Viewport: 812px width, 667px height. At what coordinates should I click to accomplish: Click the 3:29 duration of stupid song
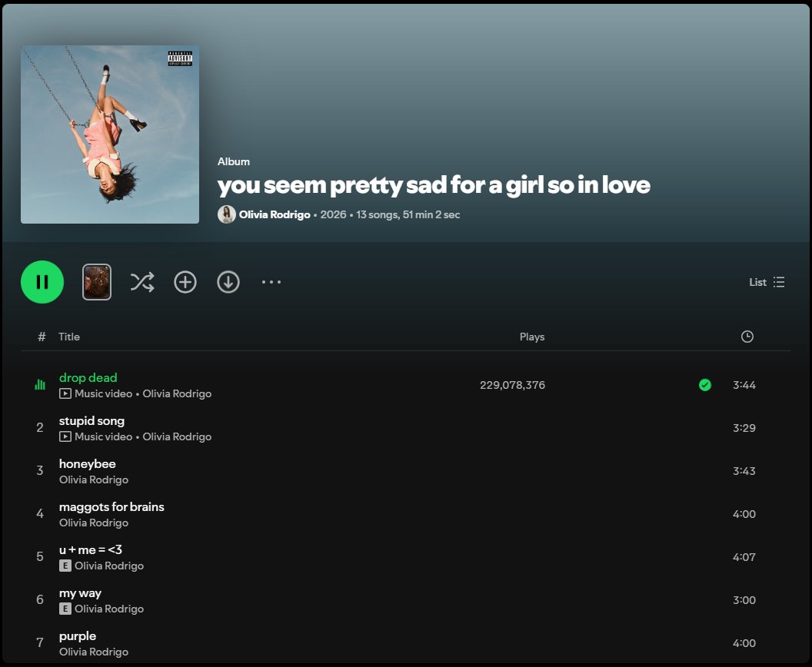click(744, 428)
